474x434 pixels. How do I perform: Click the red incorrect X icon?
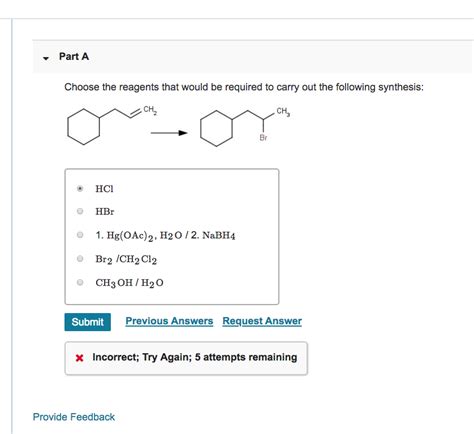tap(79, 358)
